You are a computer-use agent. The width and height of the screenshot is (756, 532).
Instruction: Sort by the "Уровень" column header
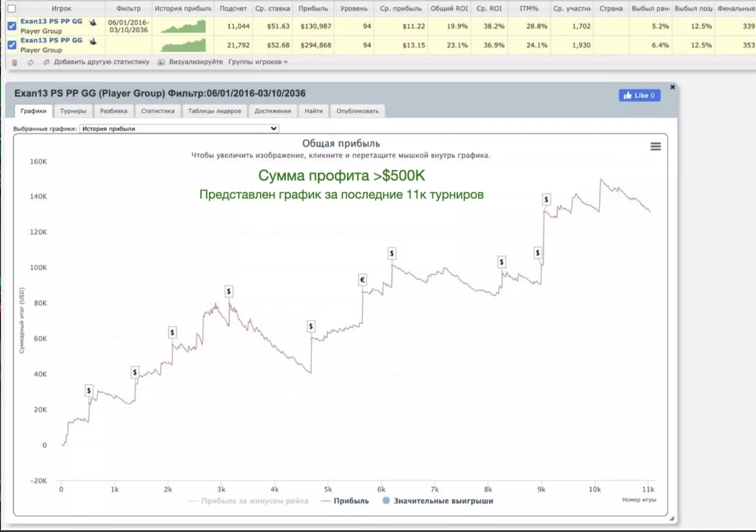pos(354,8)
